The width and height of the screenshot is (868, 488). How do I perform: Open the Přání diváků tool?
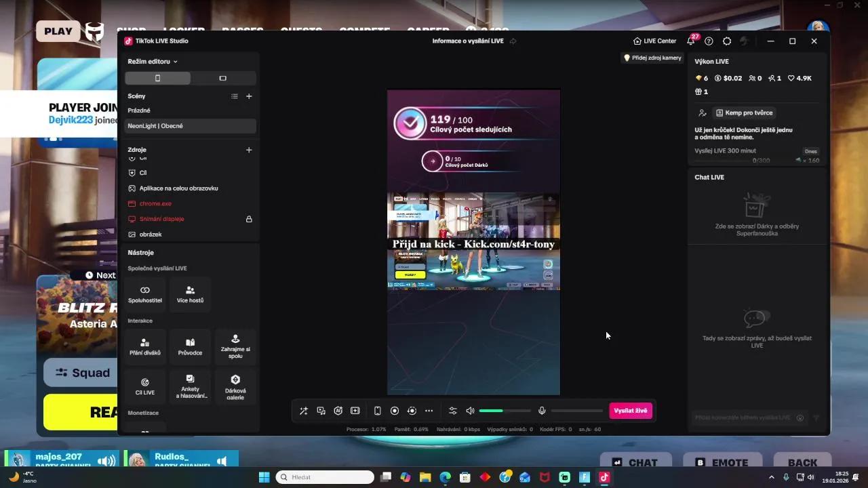[x=145, y=347]
